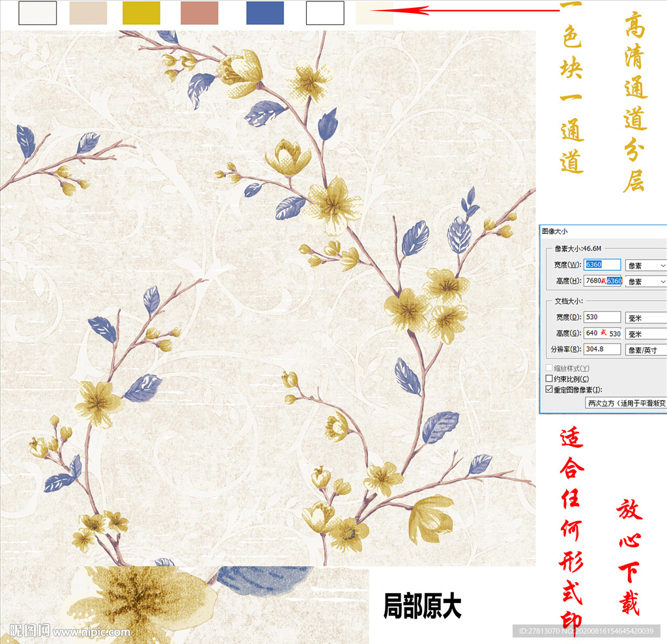Click the 文档大小 group label
Viewport: 667px width, 644px height.
pyautogui.click(x=569, y=301)
